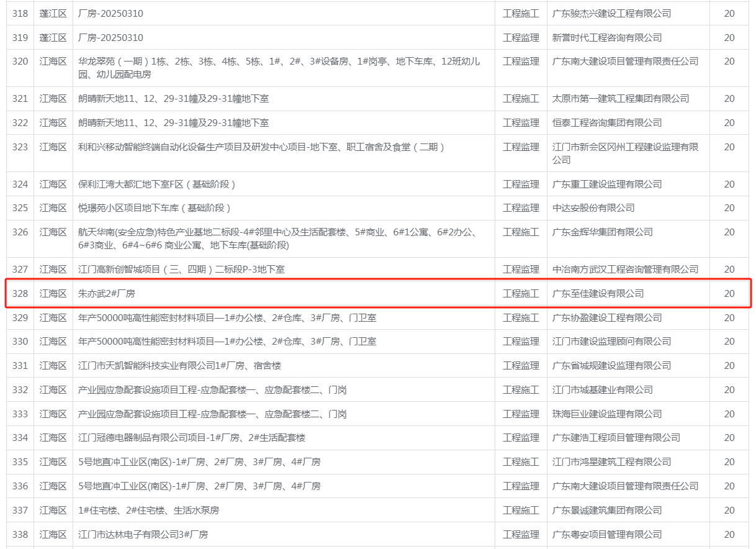Click row number 318
The height and width of the screenshot is (549, 756).
20,13
